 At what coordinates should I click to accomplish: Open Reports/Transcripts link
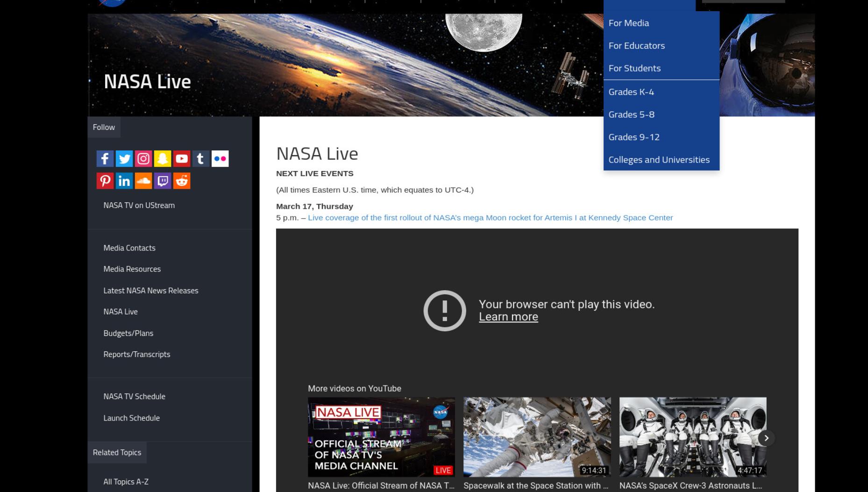click(137, 354)
